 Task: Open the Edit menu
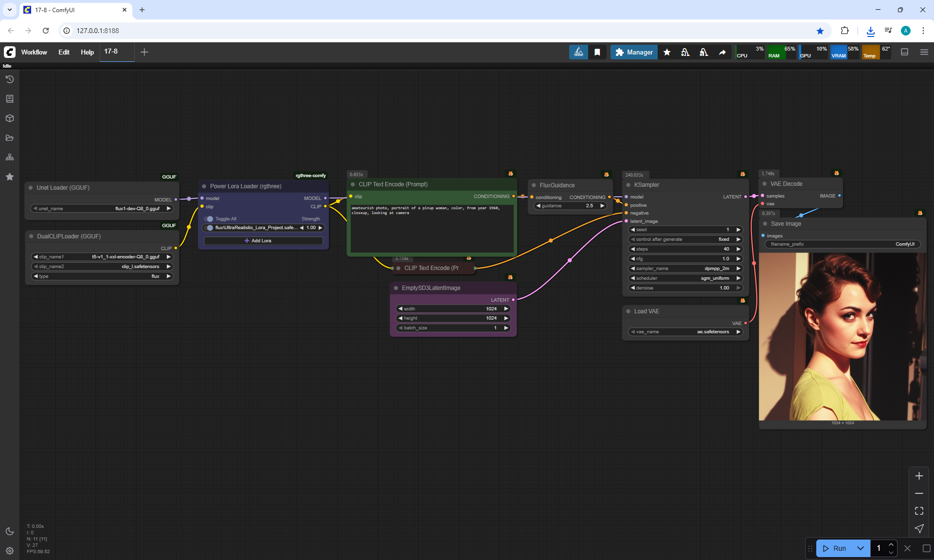(x=64, y=52)
